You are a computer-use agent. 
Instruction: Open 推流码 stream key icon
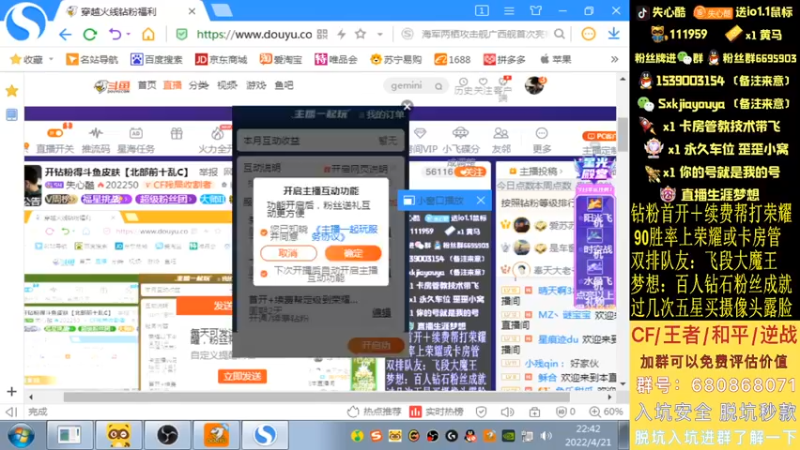[96, 139]
